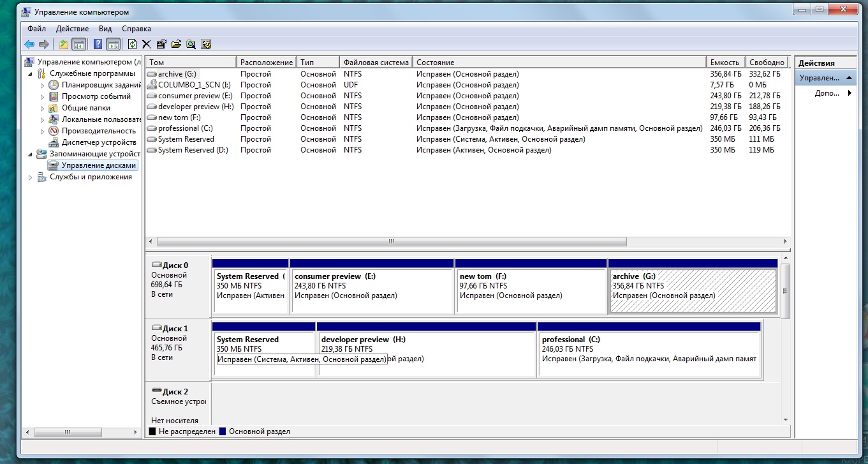The height and width of the screenshot is (464, 868).
Task: Open the Допо... actions submenu
Action: (x=826, y=93)
